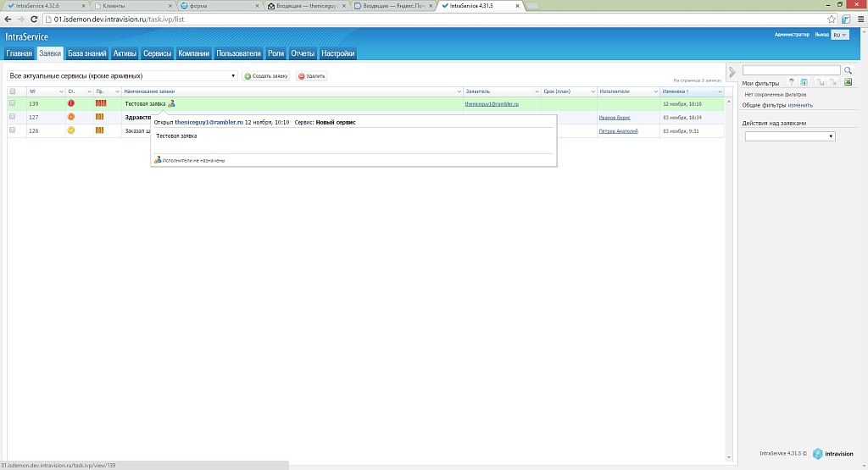868x470 pixels.
Task: Click the priority bars icon in row 127
Action: point(100,117)
